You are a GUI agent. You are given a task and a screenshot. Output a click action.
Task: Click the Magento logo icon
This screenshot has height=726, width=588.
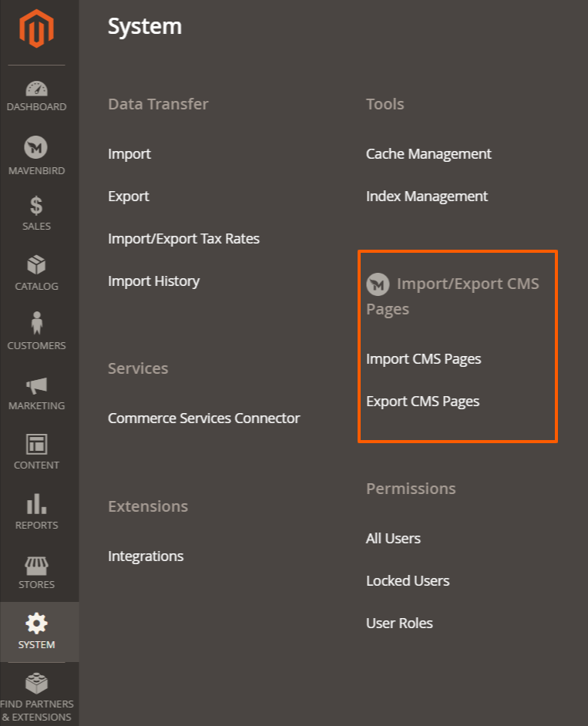[x=36, y=29]
